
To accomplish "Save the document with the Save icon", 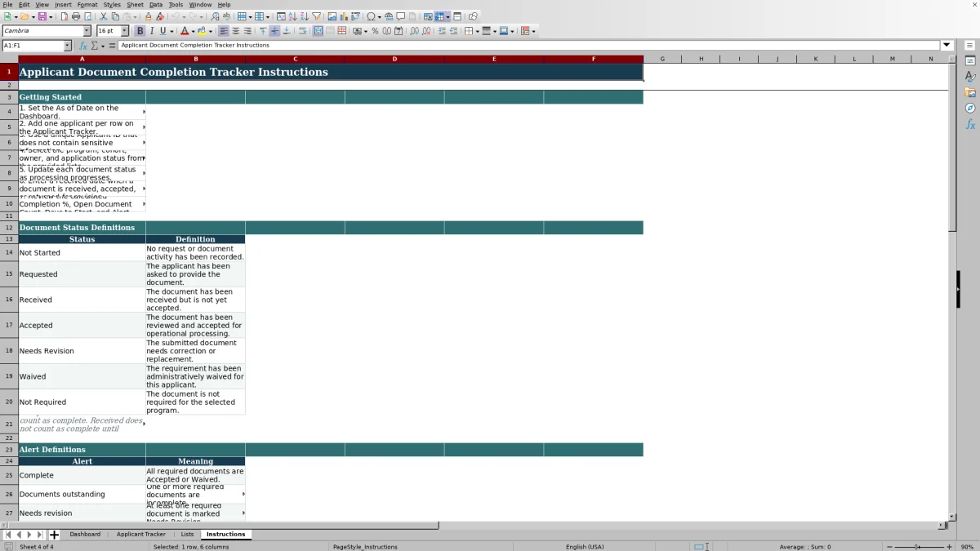I will [42, 16].
